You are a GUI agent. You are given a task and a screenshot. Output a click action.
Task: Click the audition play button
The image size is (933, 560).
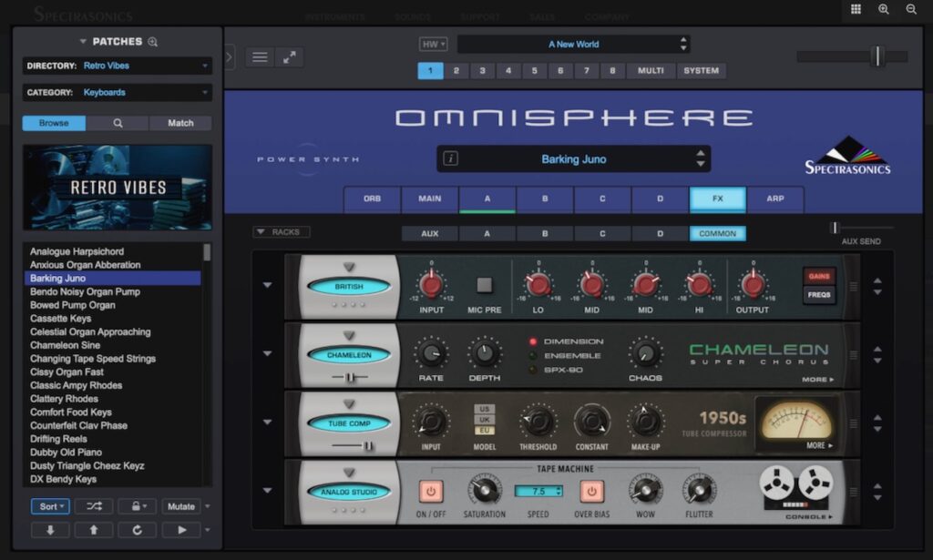[x=181, y=529]
